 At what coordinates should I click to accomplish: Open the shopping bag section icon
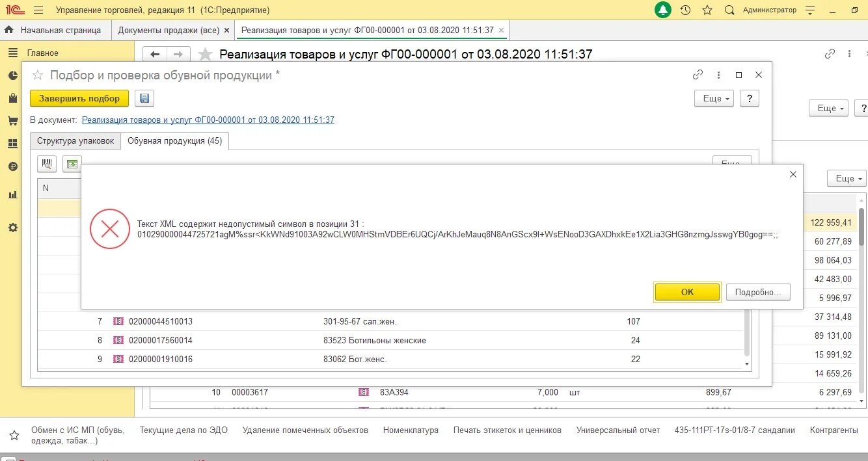click(x=12, y=98)
